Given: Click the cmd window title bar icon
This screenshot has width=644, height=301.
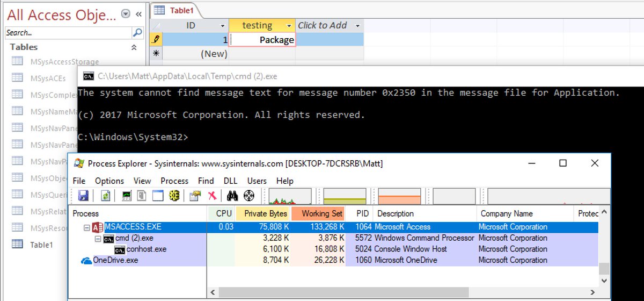Looking at the screenshot, I should click(x=89, y=76).
